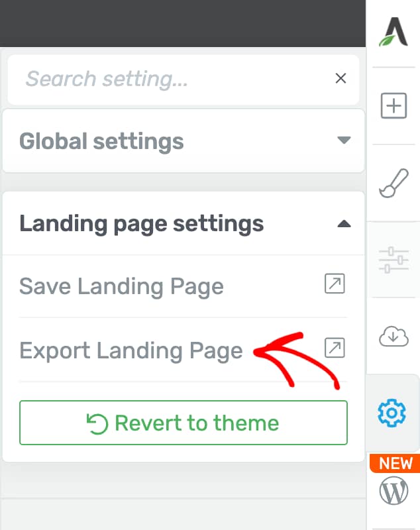The height and width of the screenshot is (530, 420).
Task: Click the orange NEW badge
Action: [x=395, y=463]
